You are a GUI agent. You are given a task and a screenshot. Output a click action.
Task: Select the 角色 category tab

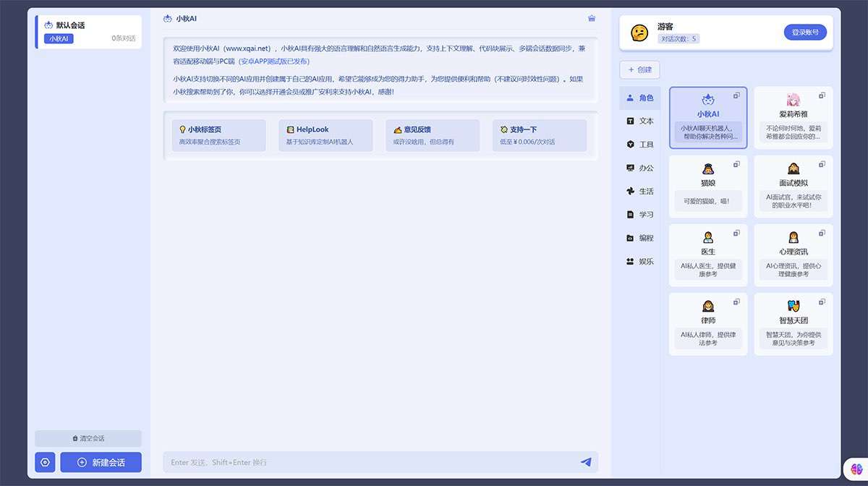click(x=640, y=98)
